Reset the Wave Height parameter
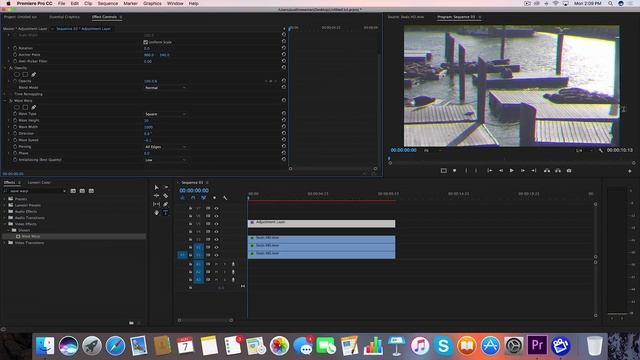 click(x=284, y=120)
